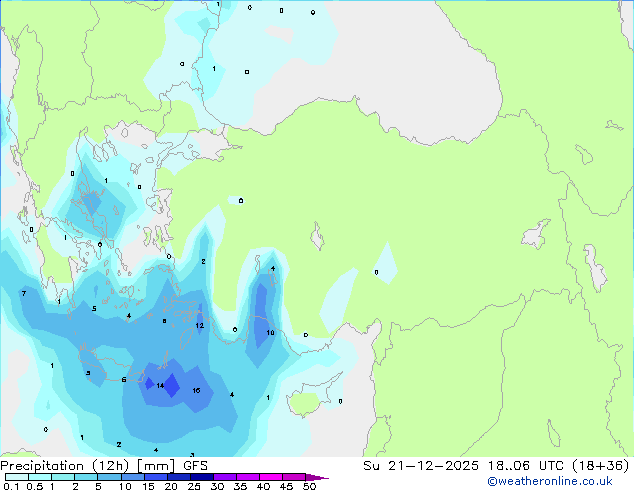634x490 pixels.
Task: Click the 'Precipitation (12h) [mm] GFS' title text
Action: (104, 466)
